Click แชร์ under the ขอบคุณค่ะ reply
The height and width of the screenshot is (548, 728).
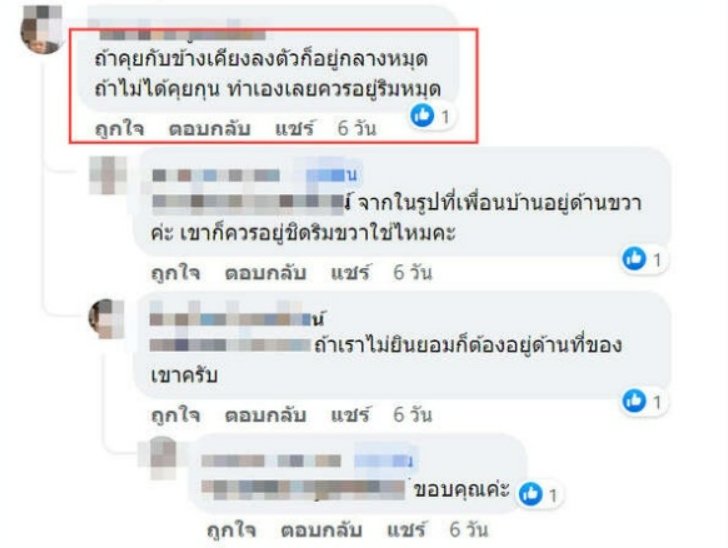(407, 530)
